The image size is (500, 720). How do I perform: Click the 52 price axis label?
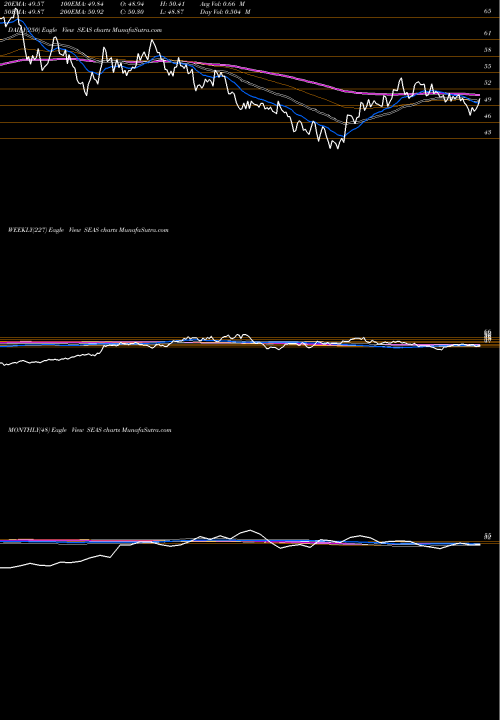coord(488,83)
